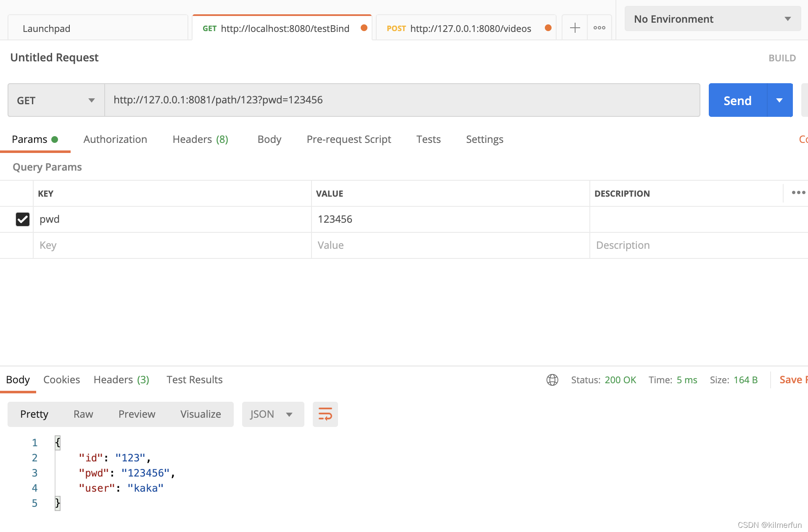Image resolution: width=808 pixels, height=532 pixels.
Task: Click the 123456 value cell
Action: pos(450,219)
